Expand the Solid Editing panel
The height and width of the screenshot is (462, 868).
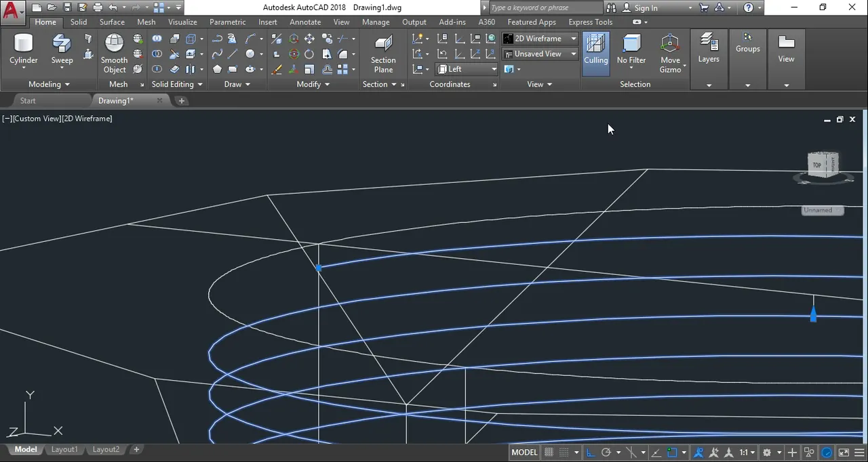177,84
